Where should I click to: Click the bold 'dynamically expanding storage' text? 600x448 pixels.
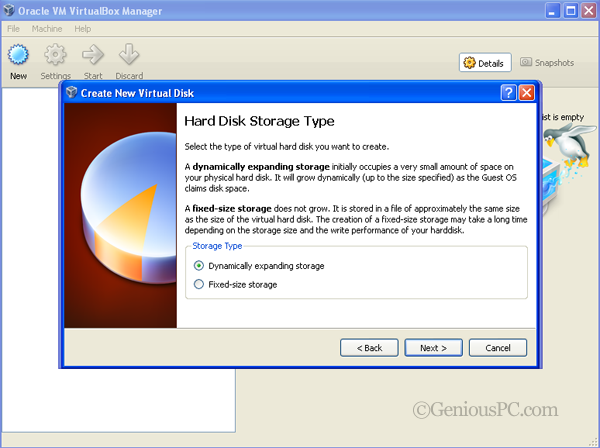tap(261, 167)
